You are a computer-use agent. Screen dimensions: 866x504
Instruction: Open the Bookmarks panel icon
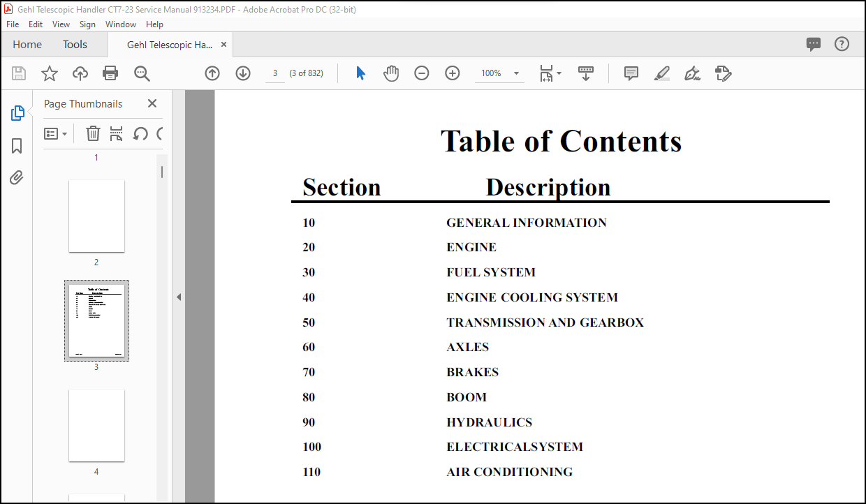[x=17, y=145]
